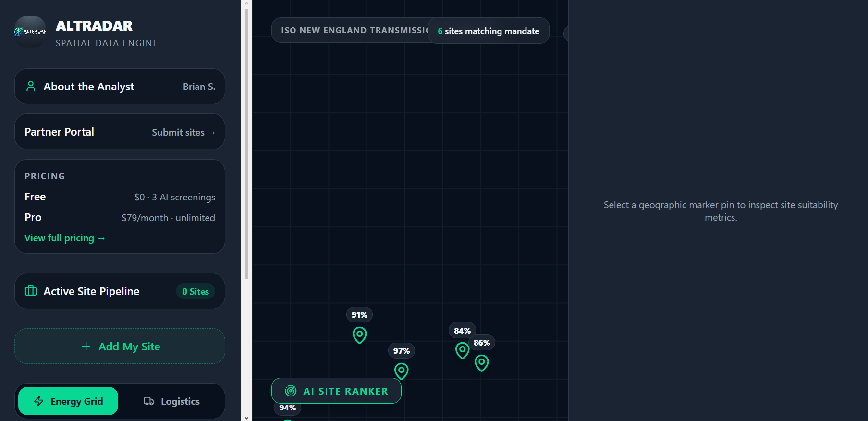Select the 86% map marker pin

pos(481,363)
